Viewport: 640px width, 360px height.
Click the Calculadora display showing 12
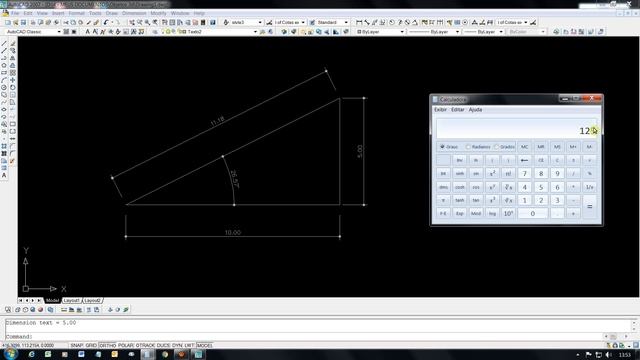point(516,129)
